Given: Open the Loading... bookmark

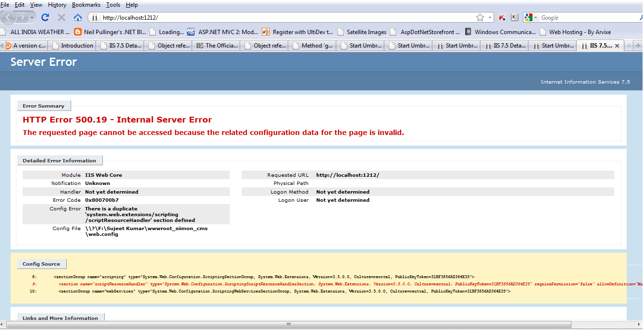Looking at the screenshot, I should pyautogui.click(x=166, y=32).
